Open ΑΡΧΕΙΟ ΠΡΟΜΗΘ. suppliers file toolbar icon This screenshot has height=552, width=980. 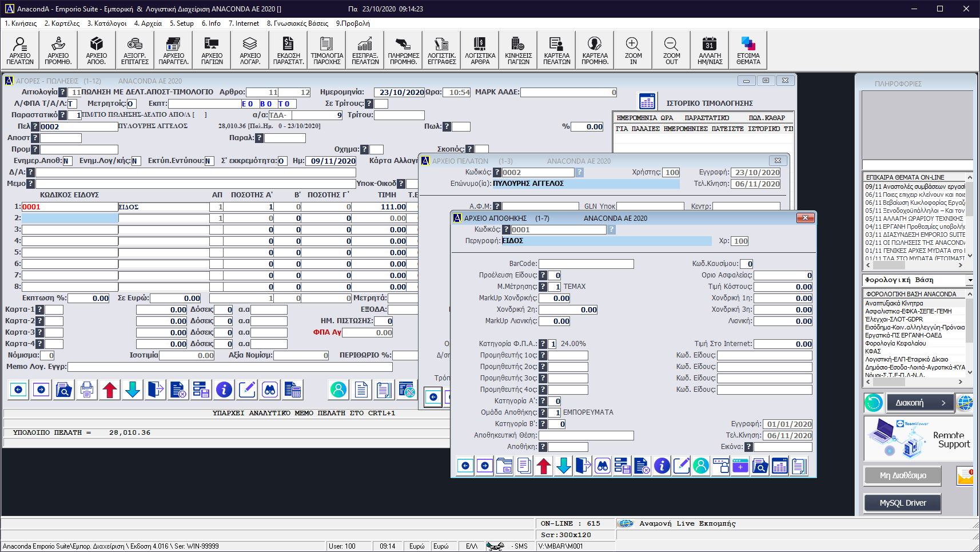58,50
